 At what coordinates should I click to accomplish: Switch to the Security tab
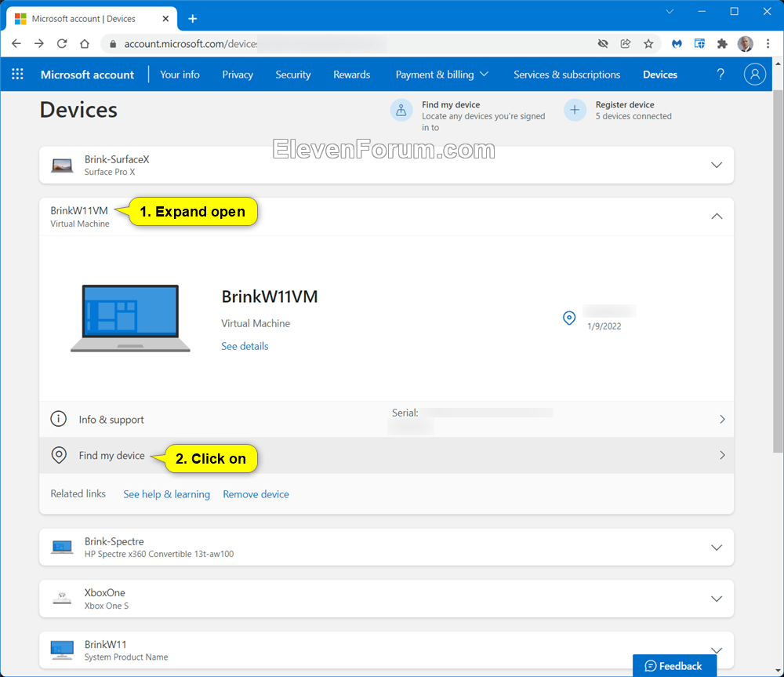(x=293, y=75)
